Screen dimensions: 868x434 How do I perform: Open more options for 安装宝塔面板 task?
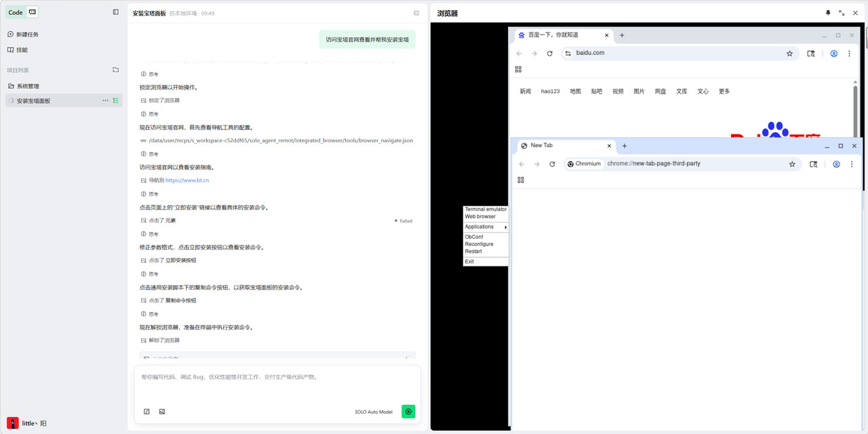(x=105, y=100)
